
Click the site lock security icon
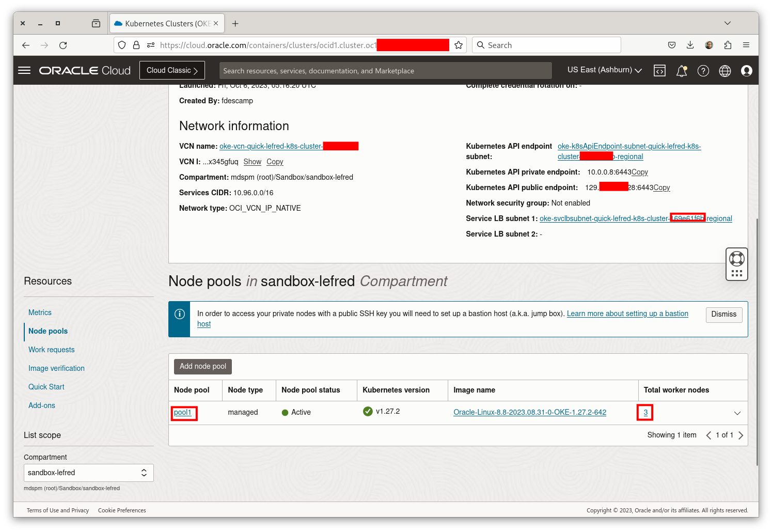tap(136, 45)
